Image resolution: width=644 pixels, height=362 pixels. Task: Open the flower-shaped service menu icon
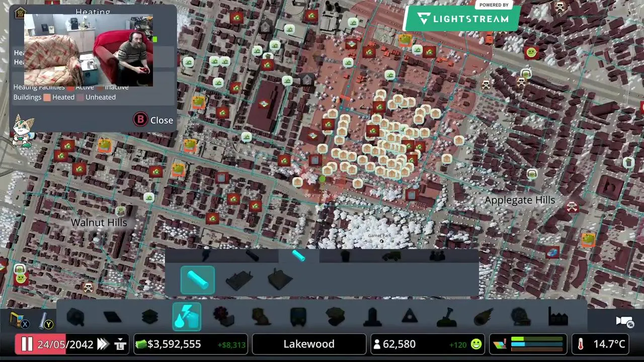click(224, 317)
